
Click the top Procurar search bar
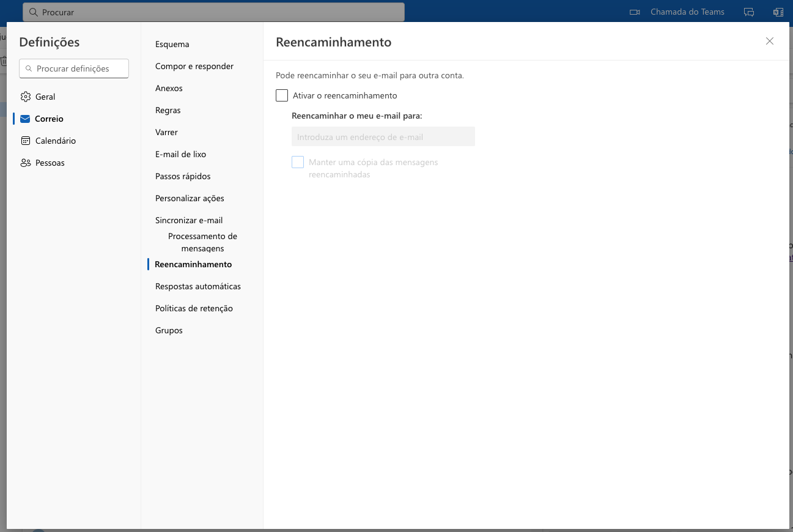click(213, 12)
